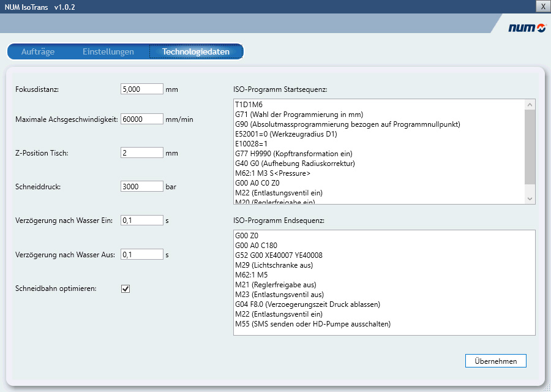Click the line 'M29 (Lichtschranke aus)'

[x=274, y=265]
